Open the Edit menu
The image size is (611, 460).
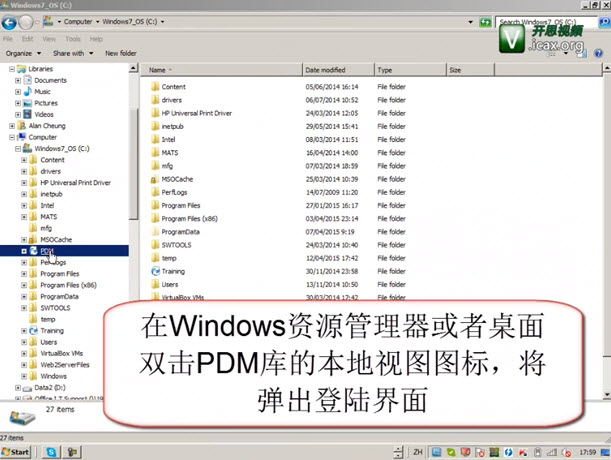(27, 39)
